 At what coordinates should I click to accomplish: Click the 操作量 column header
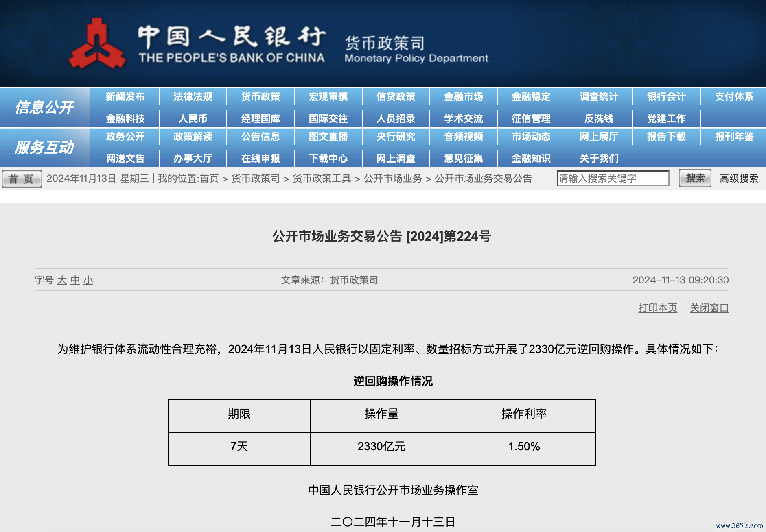point(381,416)
